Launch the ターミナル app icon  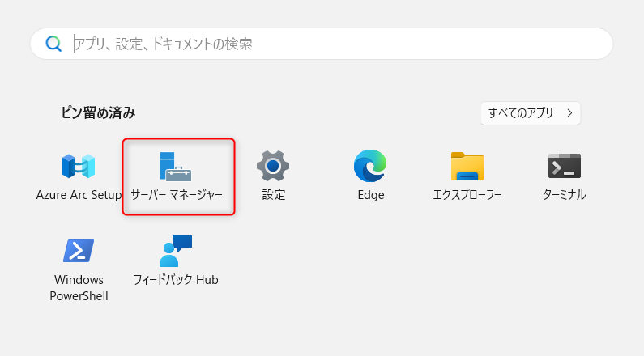(x=565, y=166)
